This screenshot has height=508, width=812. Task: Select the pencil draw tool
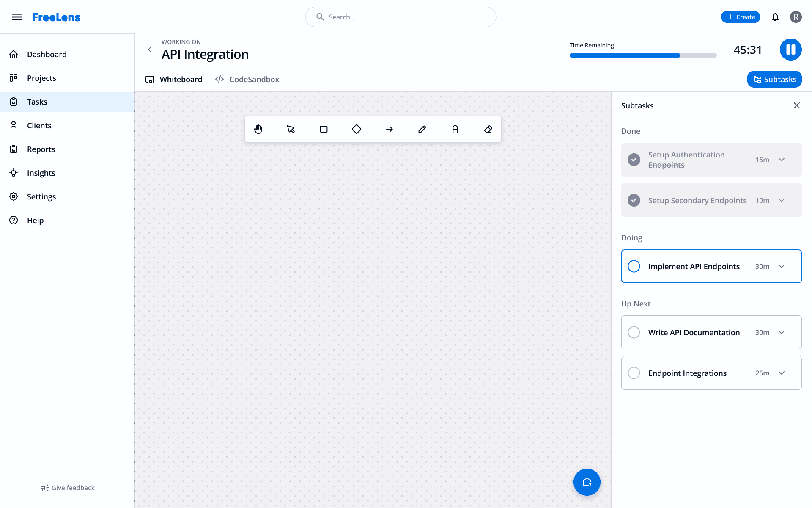click(x=422, y=129)
